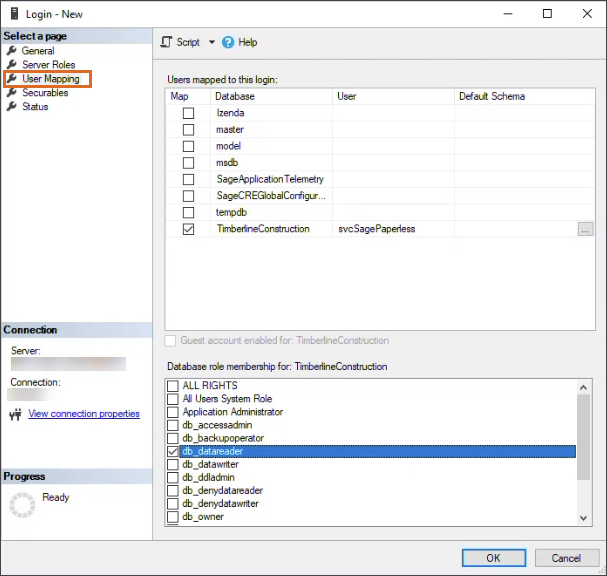This screenshot has height=576, width=607.
Task: Select the master database name
Action: pyautogui.click(x=230, y=130)
